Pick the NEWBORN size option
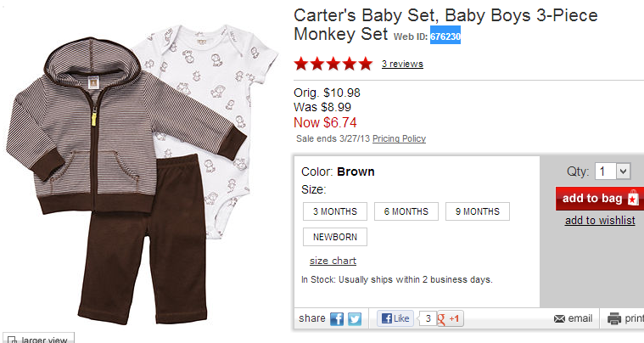 pyautogui.click(x=335, y=237)
